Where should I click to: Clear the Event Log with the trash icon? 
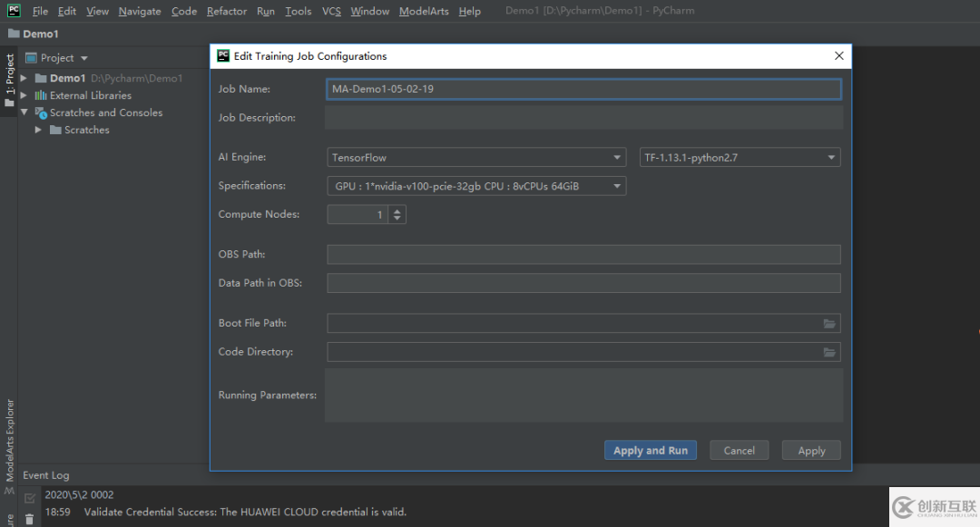pyautogui.click(x=29, y=518)
